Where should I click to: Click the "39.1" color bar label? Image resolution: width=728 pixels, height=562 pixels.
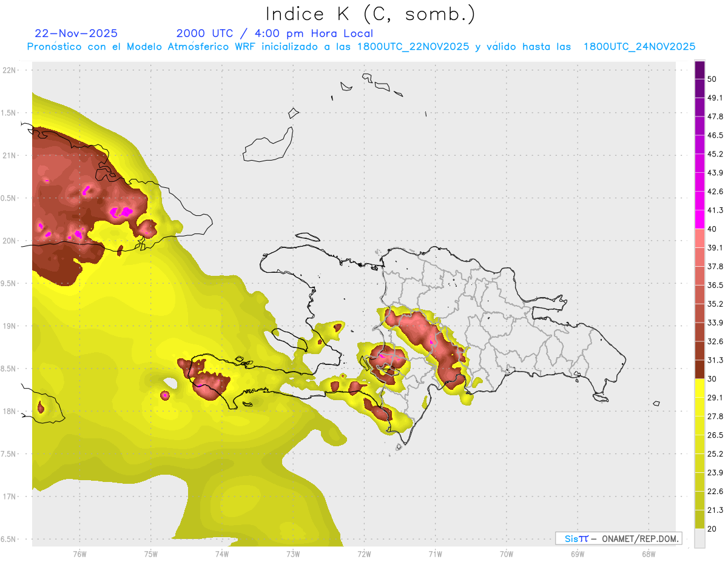(x=715, y=247)
